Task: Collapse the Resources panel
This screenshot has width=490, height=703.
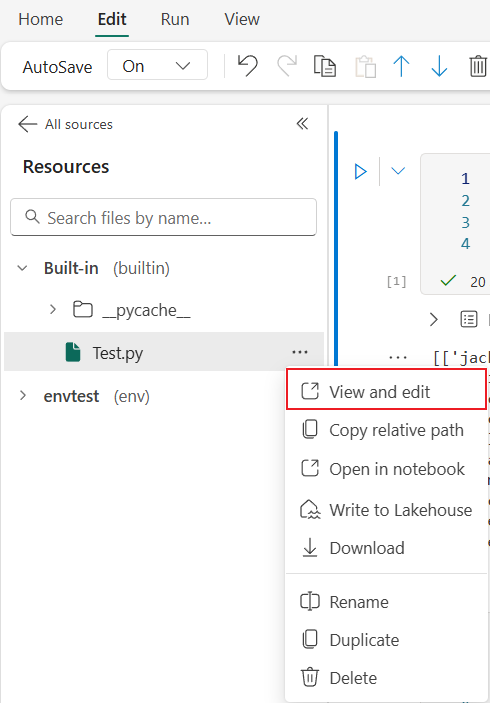Action: tap(303, 123)
